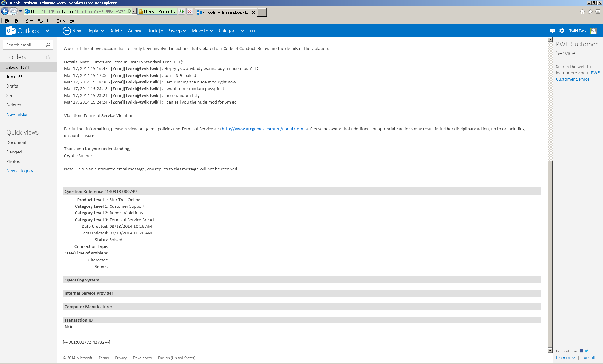Click the Twiki Twiki profile picture
The width and height of the screenshot is (603, 364).
pyautogui.click(x=593, y=31)
